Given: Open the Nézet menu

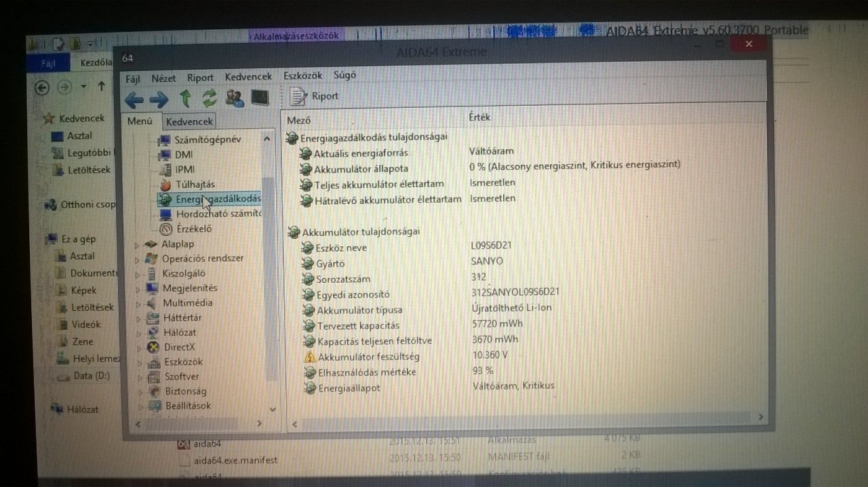Looking at the screenshot, I should pos(163,78).
